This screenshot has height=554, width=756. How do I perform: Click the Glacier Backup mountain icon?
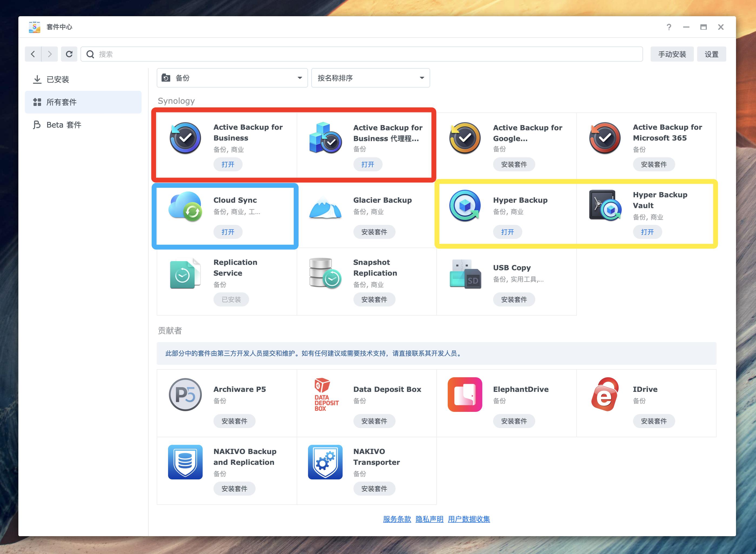[325, 207]
